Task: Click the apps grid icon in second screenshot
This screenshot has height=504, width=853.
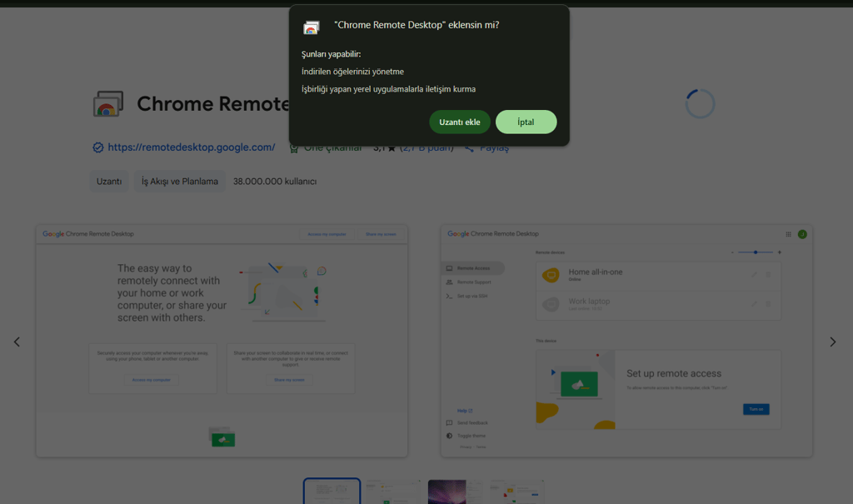Action: [788, 234]
